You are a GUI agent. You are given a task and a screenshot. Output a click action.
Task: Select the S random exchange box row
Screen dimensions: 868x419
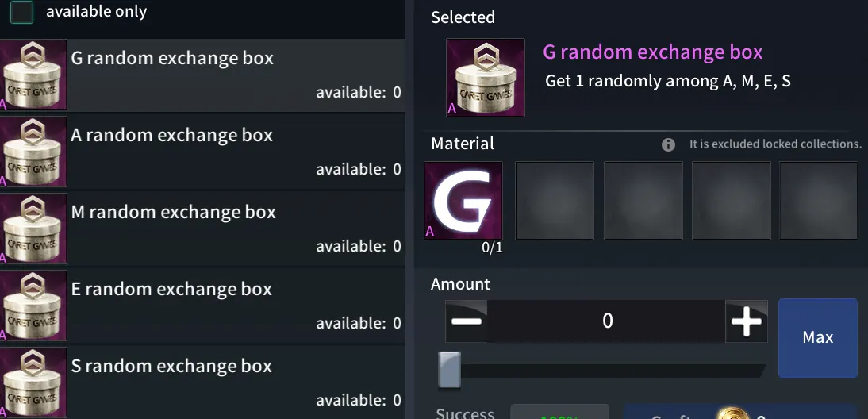202,382
